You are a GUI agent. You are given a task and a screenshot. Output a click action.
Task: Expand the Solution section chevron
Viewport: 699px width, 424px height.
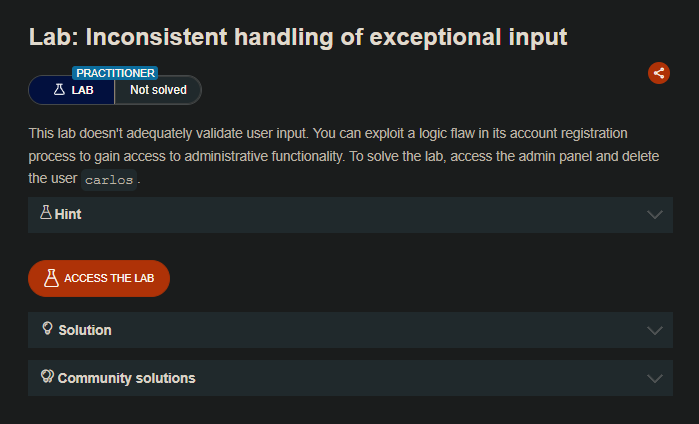pos(655,330)
